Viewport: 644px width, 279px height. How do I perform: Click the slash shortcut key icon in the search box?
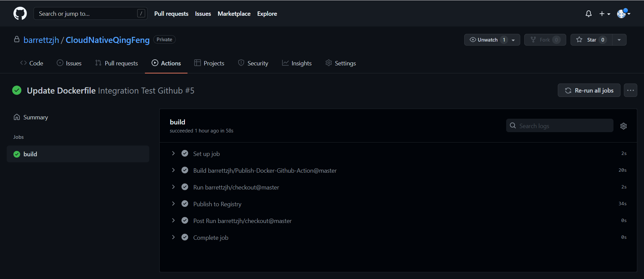click(x=141, y=13)
